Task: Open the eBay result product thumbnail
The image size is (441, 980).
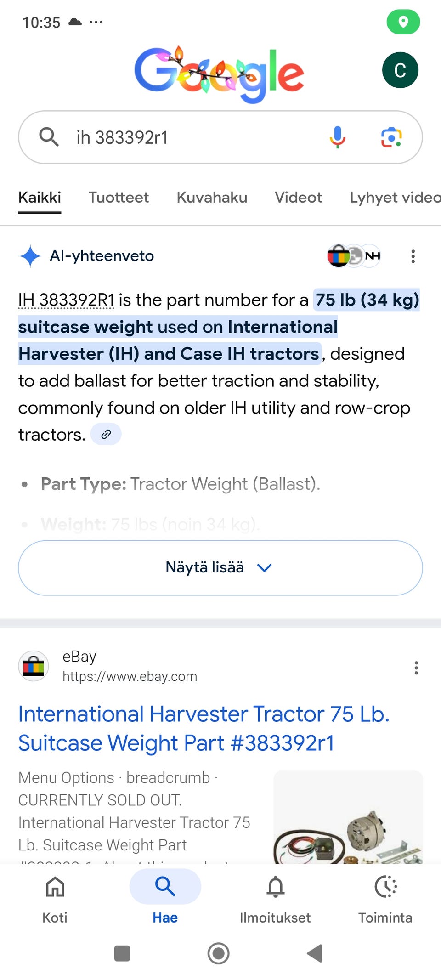Action: (348, 818)
